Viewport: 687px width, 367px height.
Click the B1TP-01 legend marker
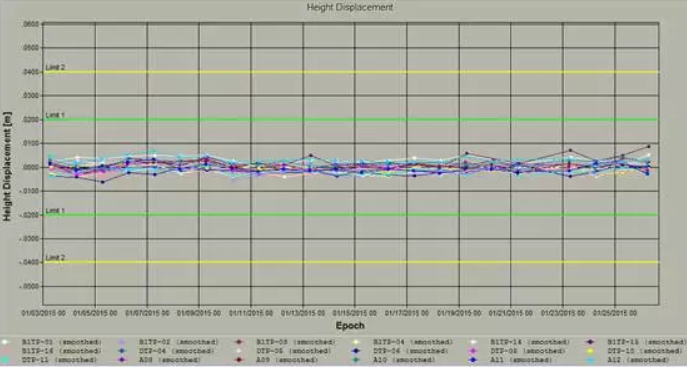tap(5, 342)
